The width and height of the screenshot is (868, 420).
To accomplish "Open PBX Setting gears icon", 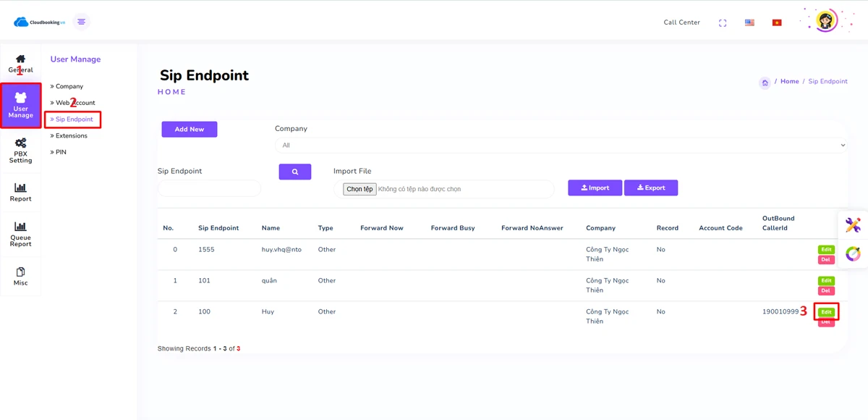I will click(x=20, y=143).
